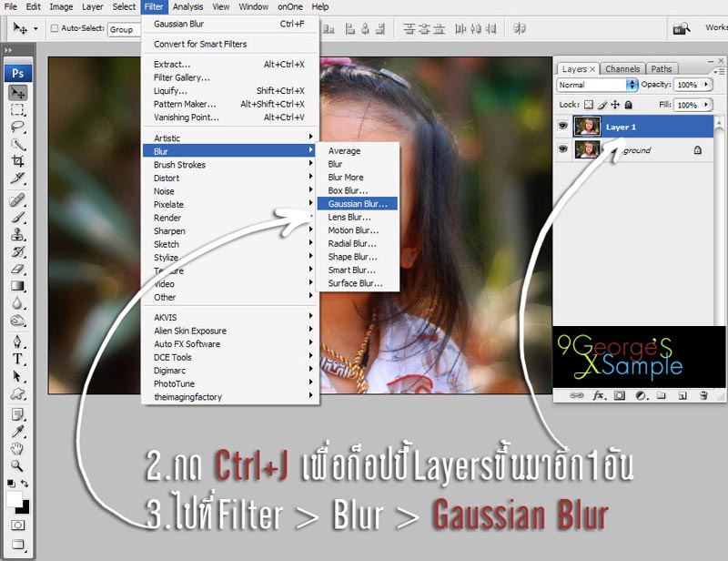The height and width of the screenshot is (561, 728).
Task: Link layers using the chain icon
Action: coord(577,395)
